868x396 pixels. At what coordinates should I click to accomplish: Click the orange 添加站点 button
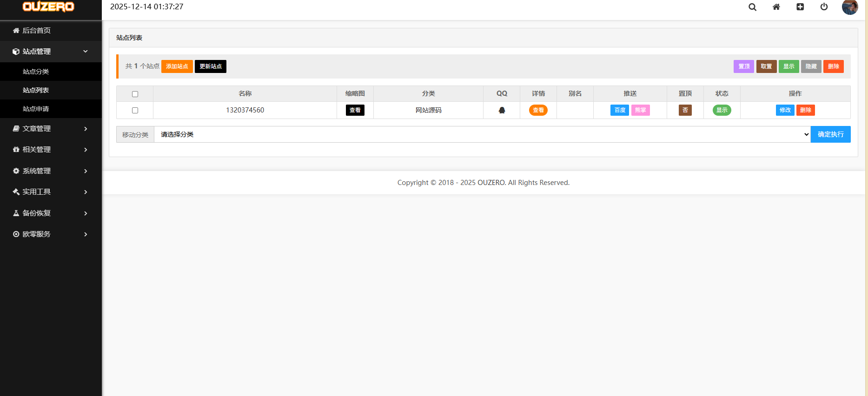(177, 66)
